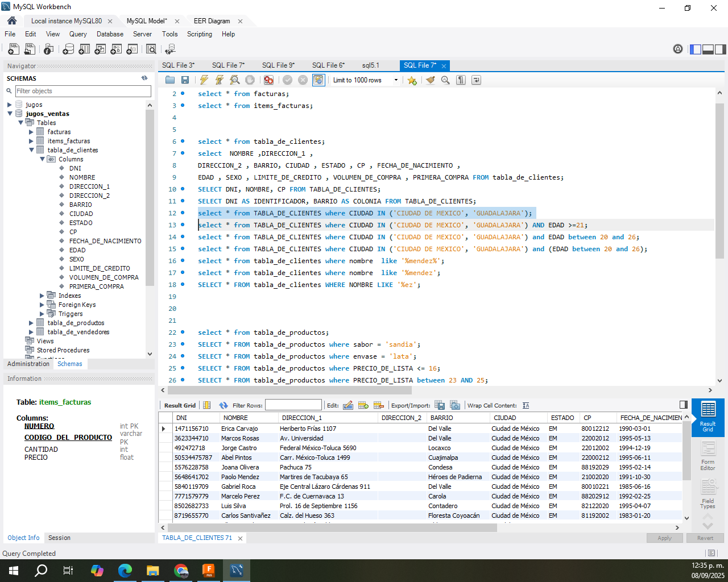Image resolution: width=728 pixels, height=582 pixels.
Task: Create a new SQL tab from main toolbar
Action: coord(13,49)
